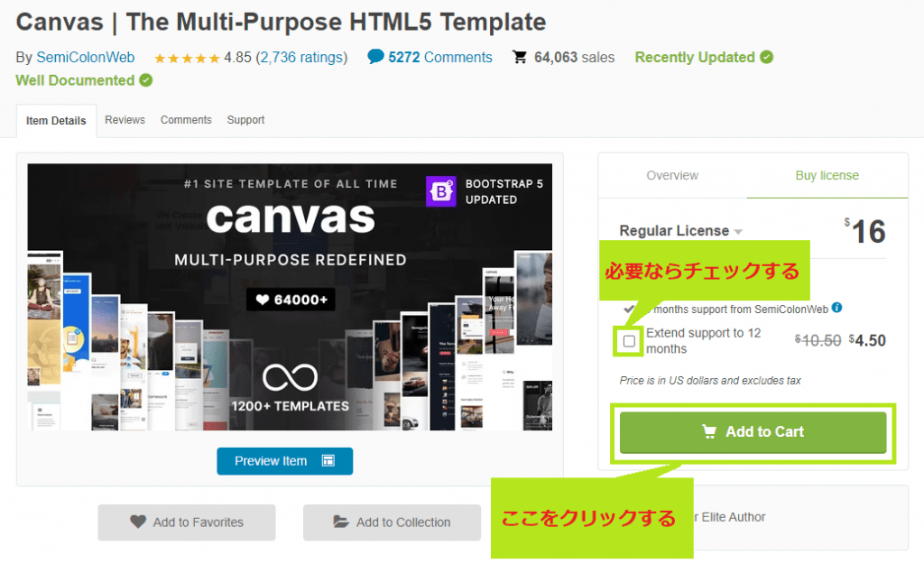Click the Well Documented text
This screenshot has width=924, height=564.
click(x=75, y=80)
